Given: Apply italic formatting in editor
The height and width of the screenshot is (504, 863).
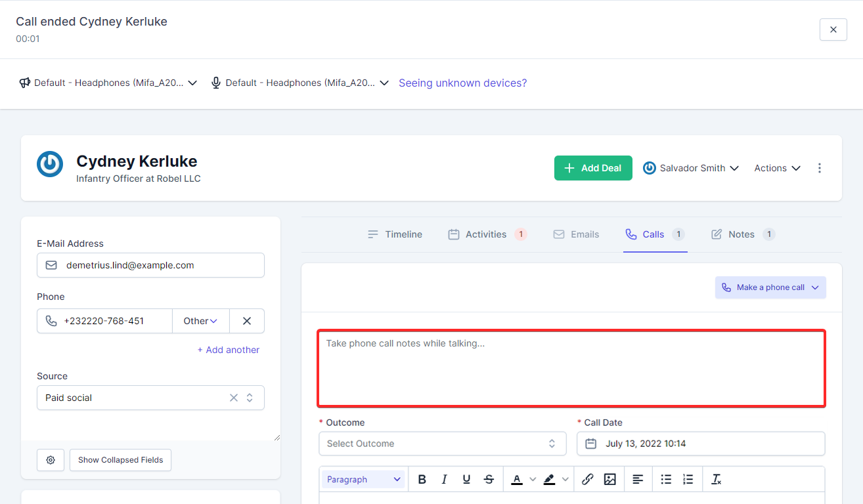Looking at the screenshot, I should [445, 480].
